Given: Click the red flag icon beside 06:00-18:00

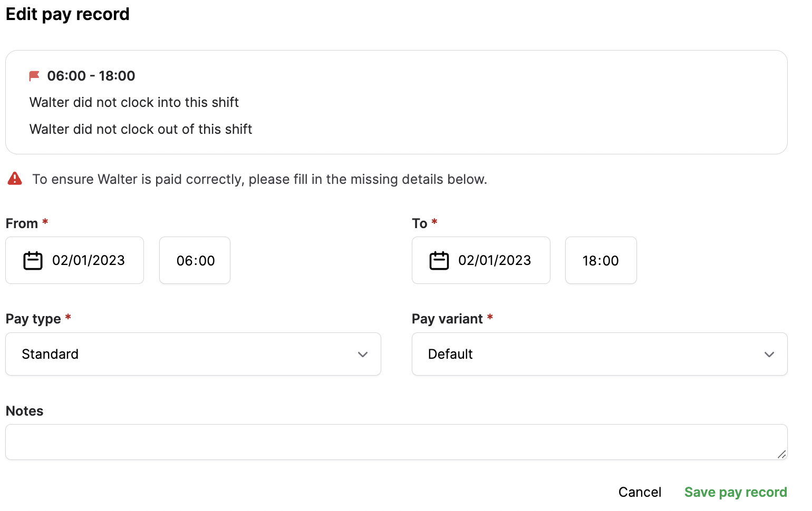Looking at the screenshot, I should coord(33,75).
